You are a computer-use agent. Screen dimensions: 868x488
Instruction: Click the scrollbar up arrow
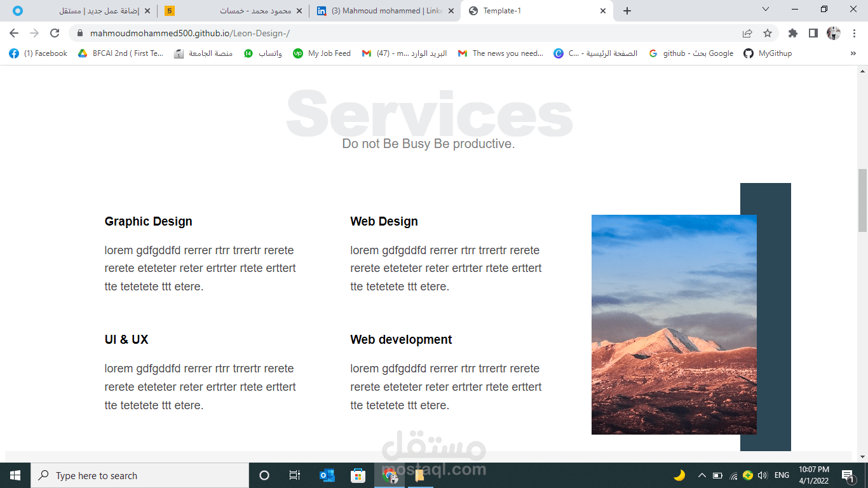[x=862, y=71]
